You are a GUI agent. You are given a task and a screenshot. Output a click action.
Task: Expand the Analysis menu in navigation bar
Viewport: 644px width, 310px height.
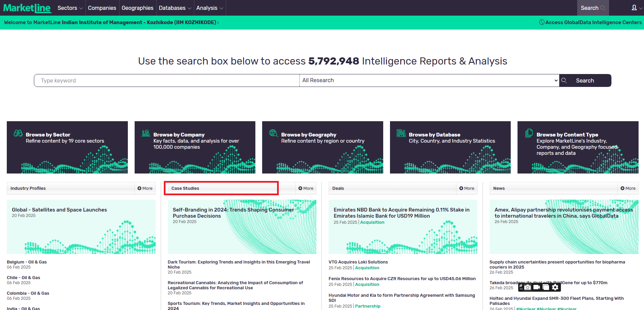210,8
